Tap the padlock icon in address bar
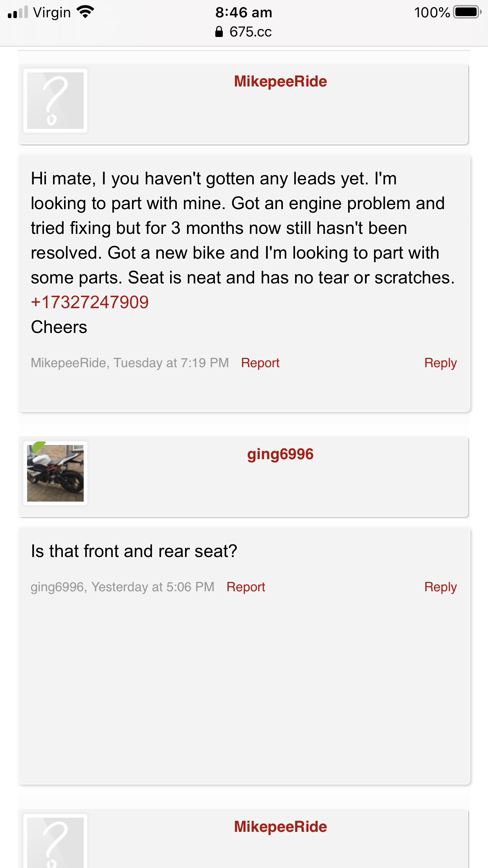488x868 pixels. (x=219, y=32)
